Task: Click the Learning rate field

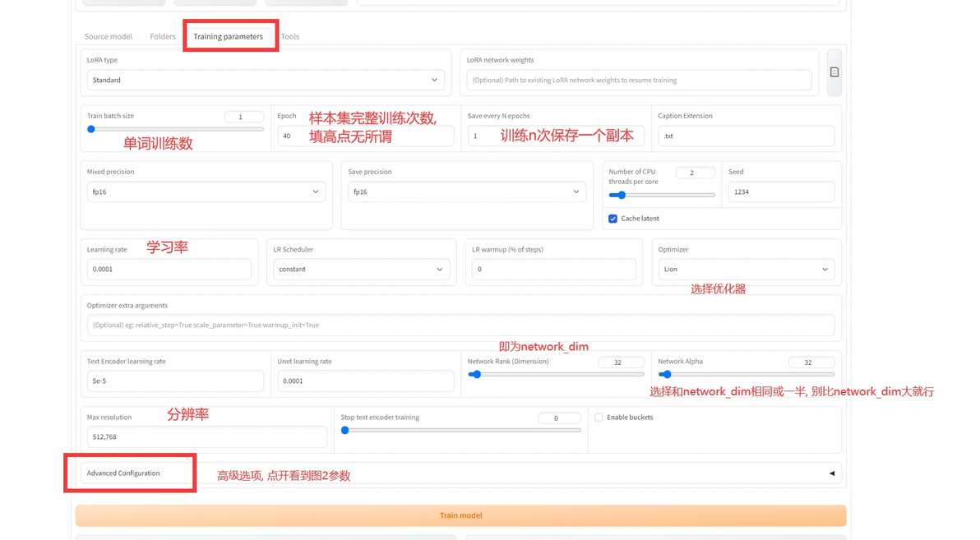Action: pos(169,270)
